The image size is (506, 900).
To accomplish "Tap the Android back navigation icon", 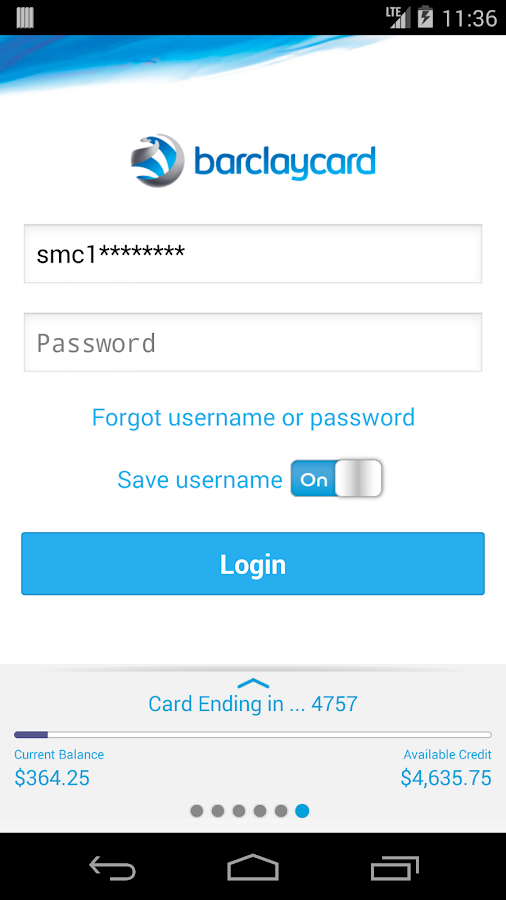I will 112,867.
